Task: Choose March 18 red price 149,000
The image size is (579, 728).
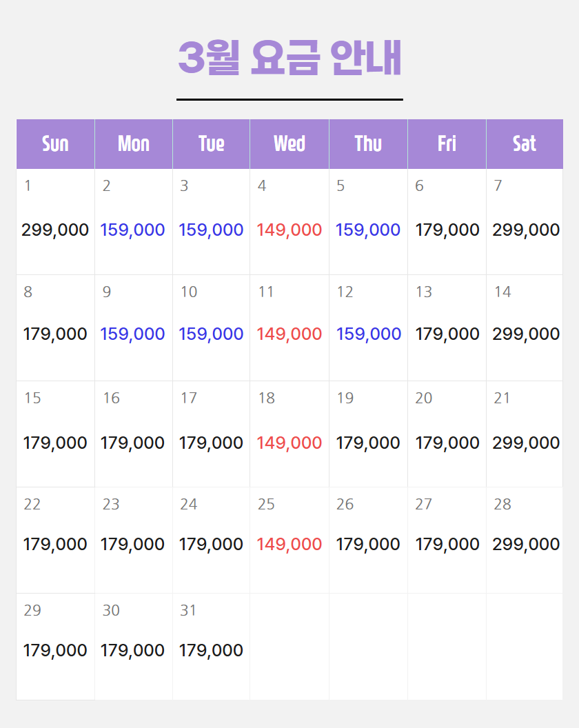Action: (289, 443)
